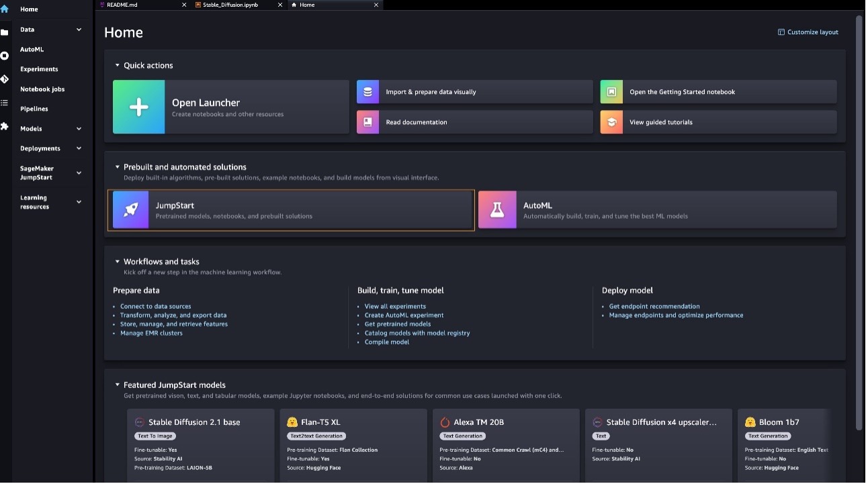Follow the Manage EMR clusters link
868x486 pixels.
[x=151, y=333]
